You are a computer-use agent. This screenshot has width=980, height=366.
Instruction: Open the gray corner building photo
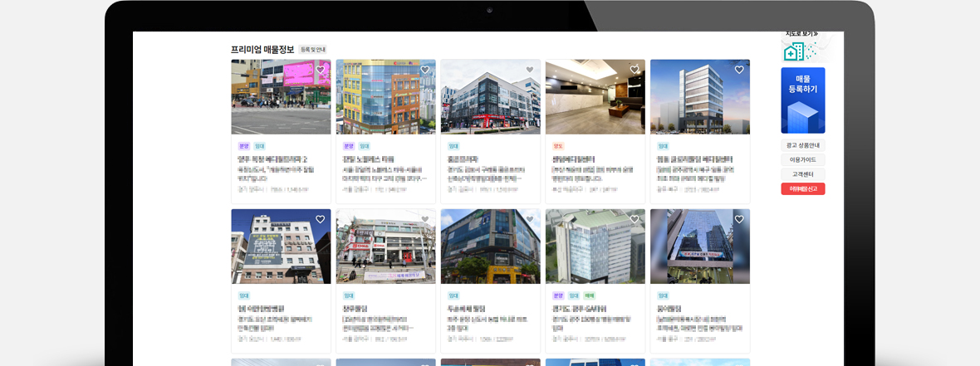pyautogui.click(x=491, y=97)
